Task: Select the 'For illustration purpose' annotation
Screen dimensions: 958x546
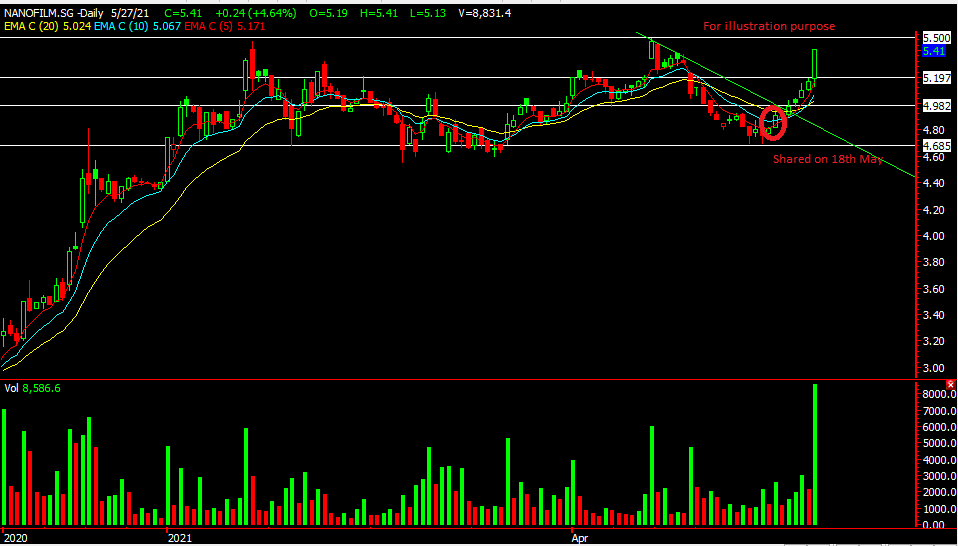Action: tap(769, 26)
